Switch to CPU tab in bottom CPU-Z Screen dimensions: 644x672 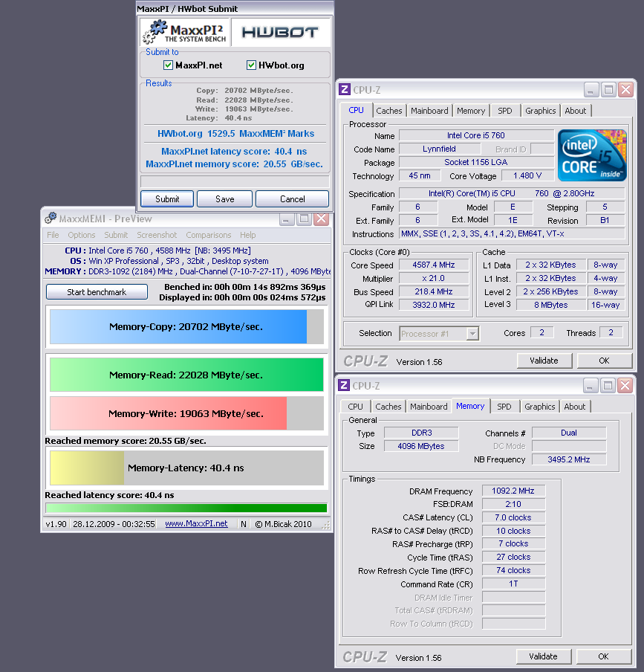point(355,407)
